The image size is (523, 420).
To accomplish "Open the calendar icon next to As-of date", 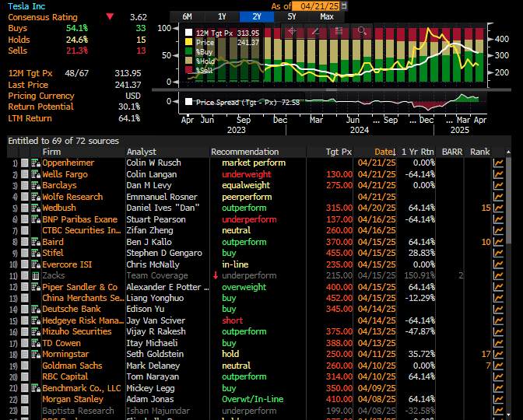I will [345, 6].
